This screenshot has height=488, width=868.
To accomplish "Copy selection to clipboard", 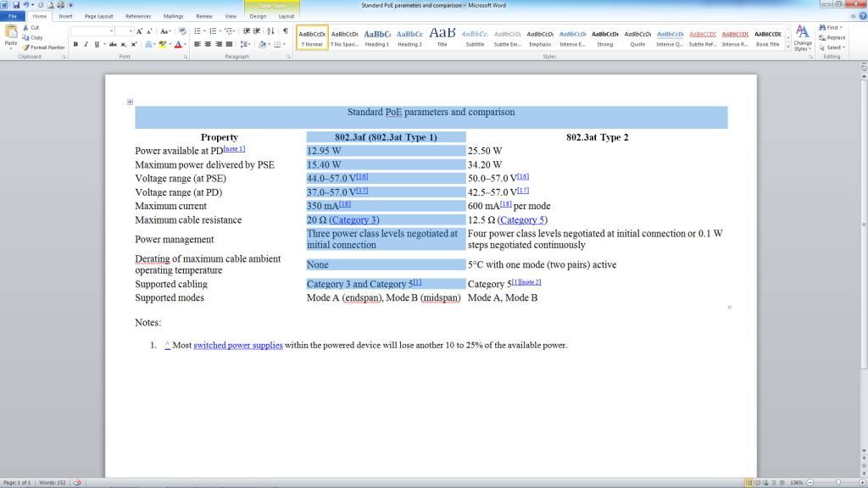I will pos(33,37).
